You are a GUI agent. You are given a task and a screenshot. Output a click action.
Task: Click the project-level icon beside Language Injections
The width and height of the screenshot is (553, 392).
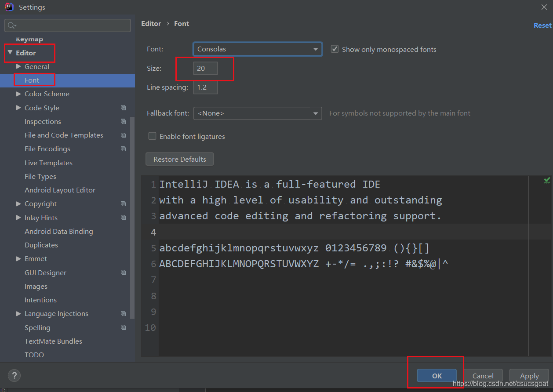(123, 313)
